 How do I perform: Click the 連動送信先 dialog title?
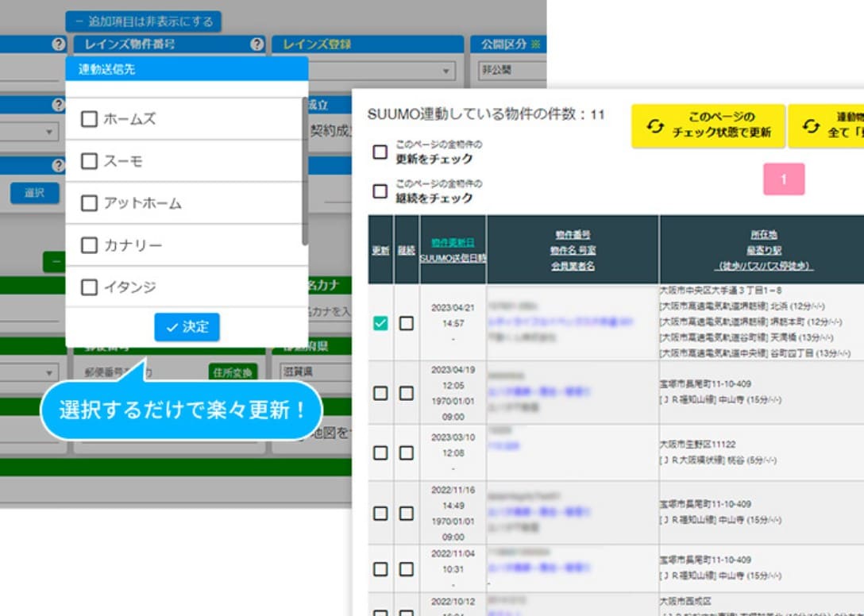point(107,69)
